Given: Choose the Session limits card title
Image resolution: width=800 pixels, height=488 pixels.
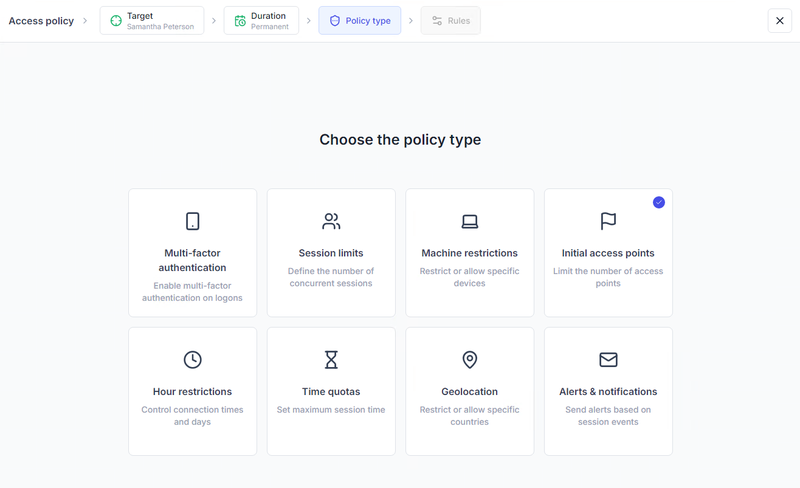Looking at the screenshot, I should coord(331,253).
